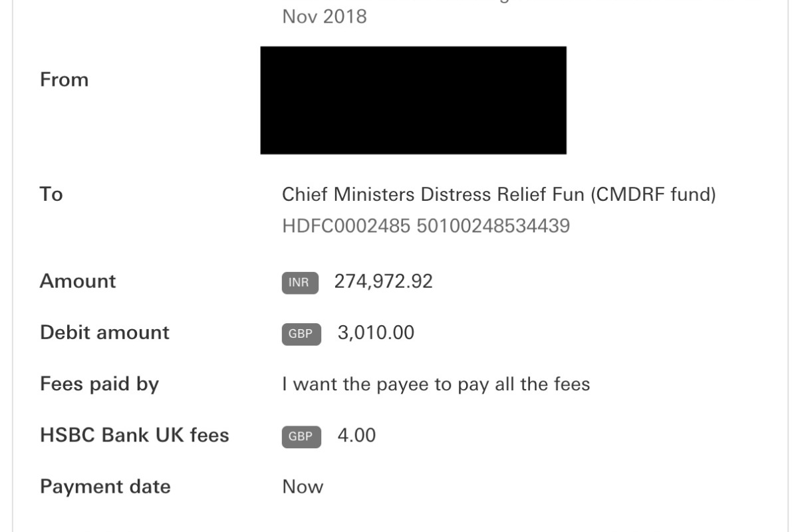The image size is (798, 532).
Task: Click the HDFC0002485 account number text
Action: click(426, 226)
